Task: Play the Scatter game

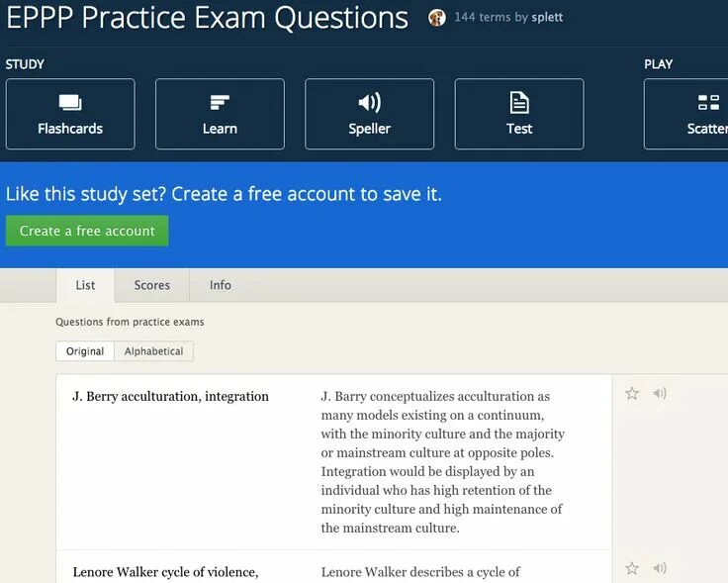Action: point(686,114)
